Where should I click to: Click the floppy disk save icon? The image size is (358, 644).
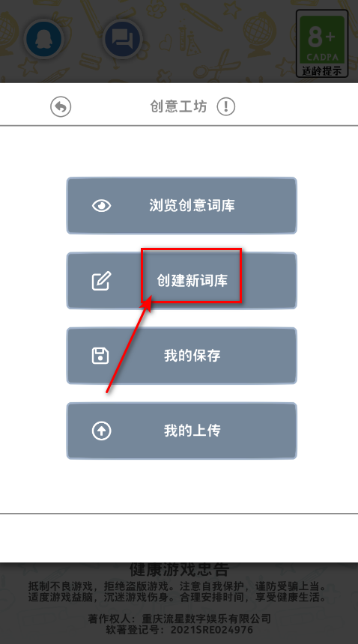tap(100, 356)
